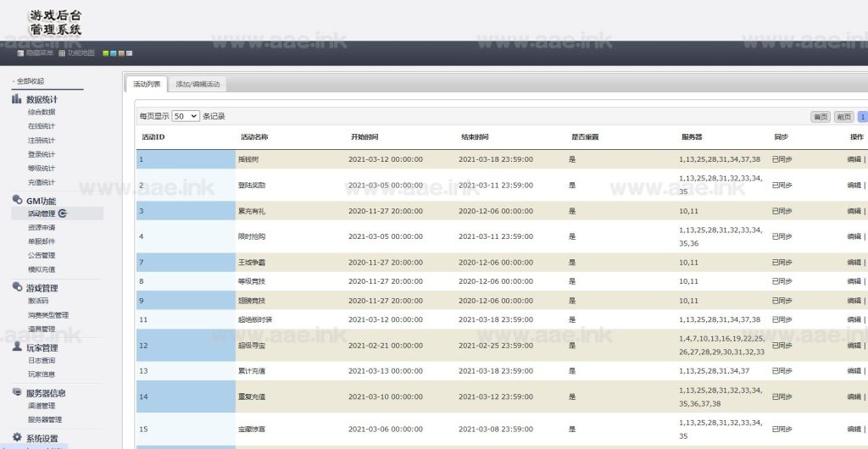Collapse all menus via 全部收起
The image size is (868, 449).
click(x=31, y=81)
